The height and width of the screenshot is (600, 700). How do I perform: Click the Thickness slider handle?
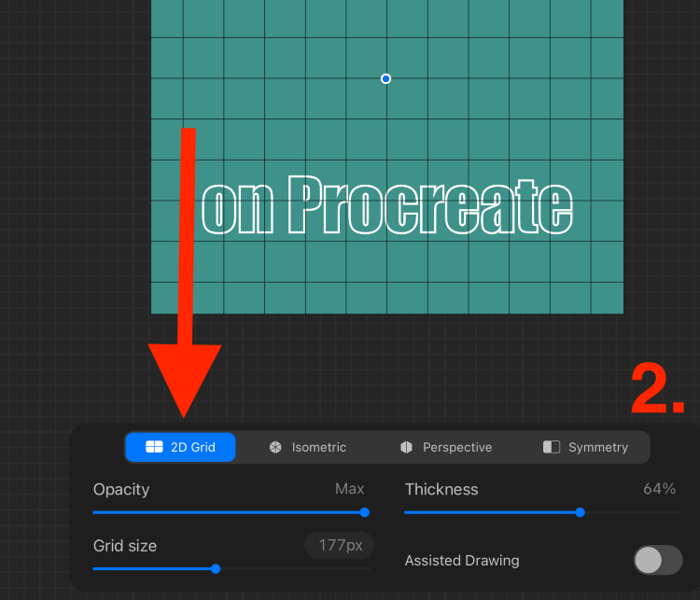(580, 512)
